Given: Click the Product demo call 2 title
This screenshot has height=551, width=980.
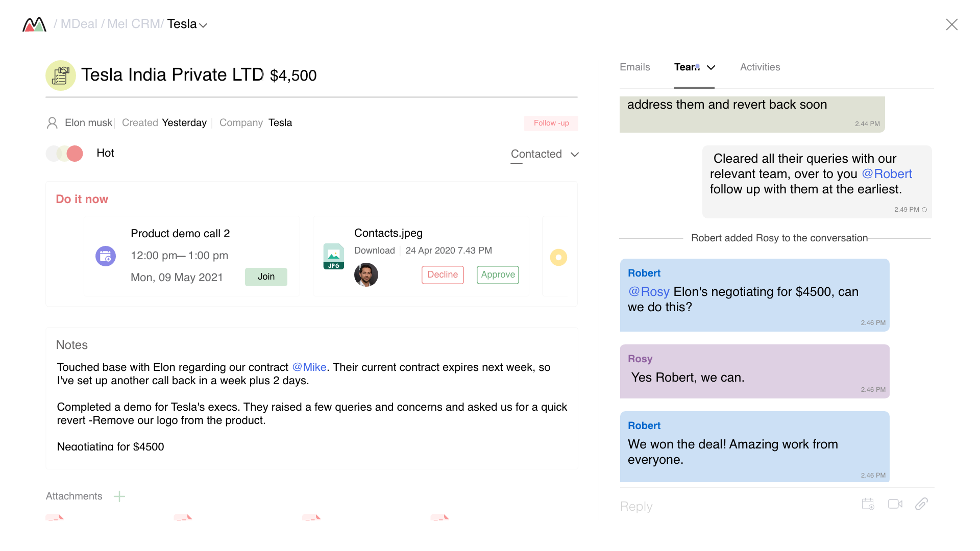Looking at the screenshot, I should click(180, 234).
